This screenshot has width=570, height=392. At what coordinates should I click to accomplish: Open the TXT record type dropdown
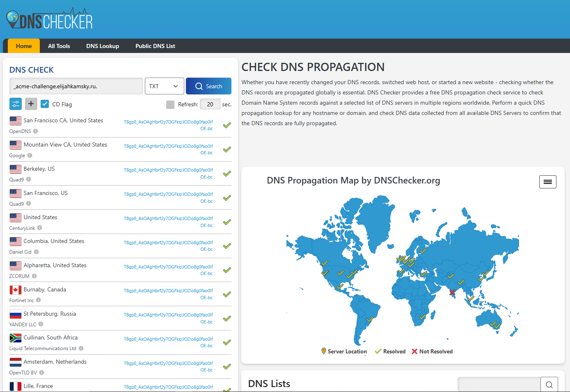coord(164,86)
